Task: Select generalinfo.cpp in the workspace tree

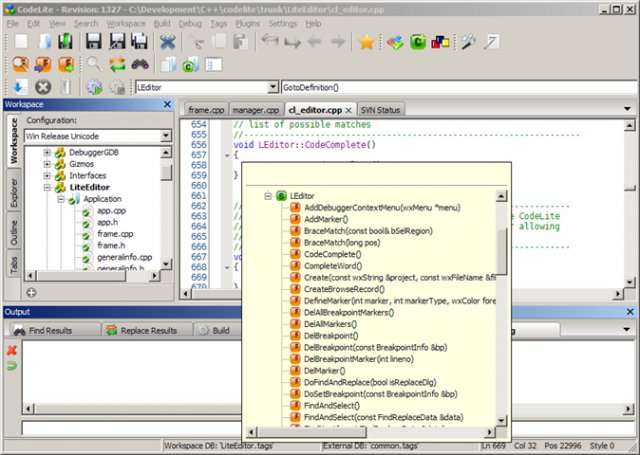Action: (124, 257)
